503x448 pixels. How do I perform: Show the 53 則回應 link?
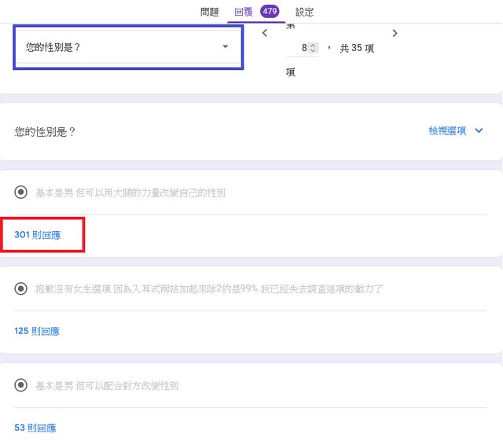tap(35, 428)
